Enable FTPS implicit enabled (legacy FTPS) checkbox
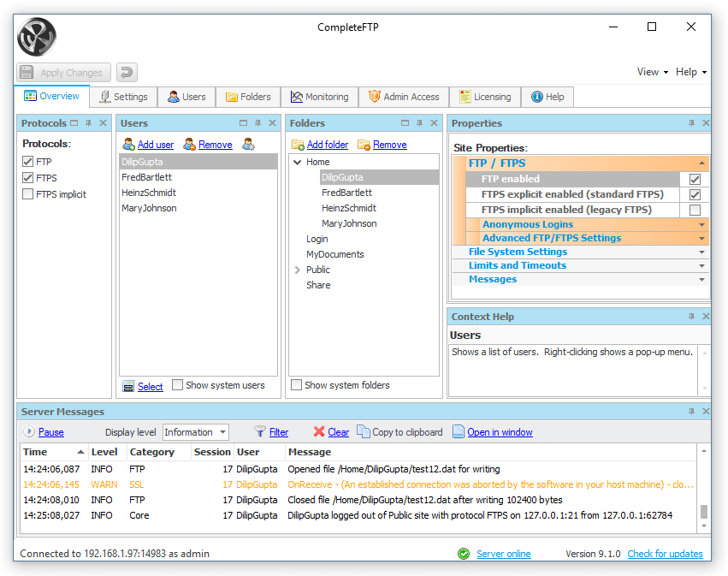The image size is (728, 576). coord(695,210)
